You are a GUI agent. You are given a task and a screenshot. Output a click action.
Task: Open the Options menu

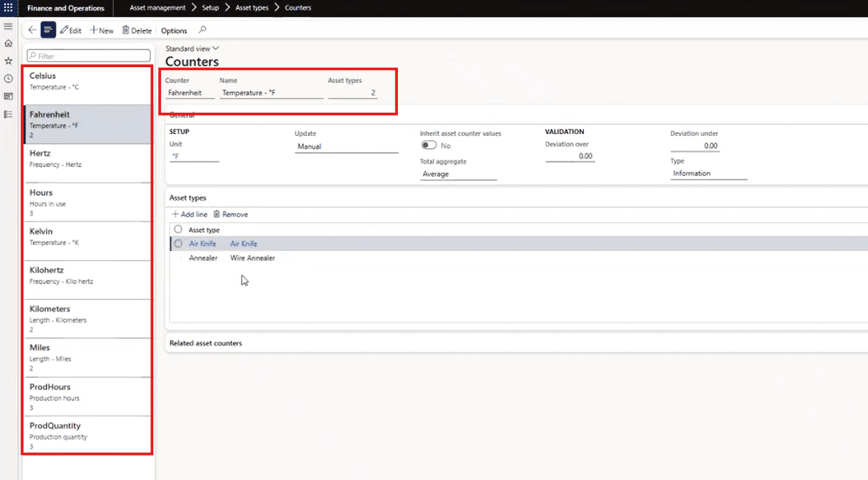pyautogui.click(x=174, y=31)
